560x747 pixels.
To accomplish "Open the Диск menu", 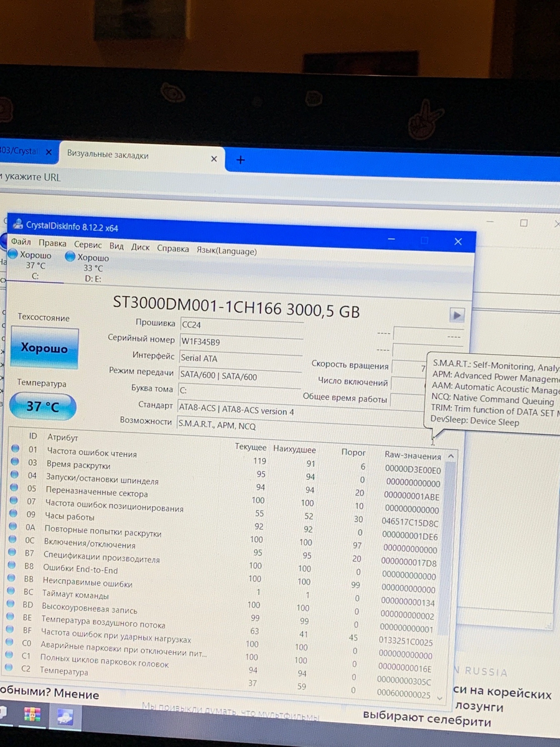I will click(140, 248).
